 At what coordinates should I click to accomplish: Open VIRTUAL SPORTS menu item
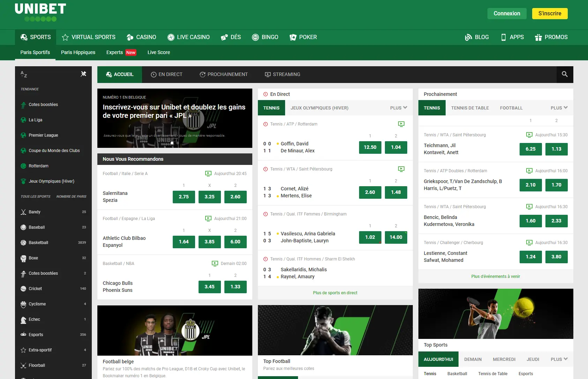(89, 37)
